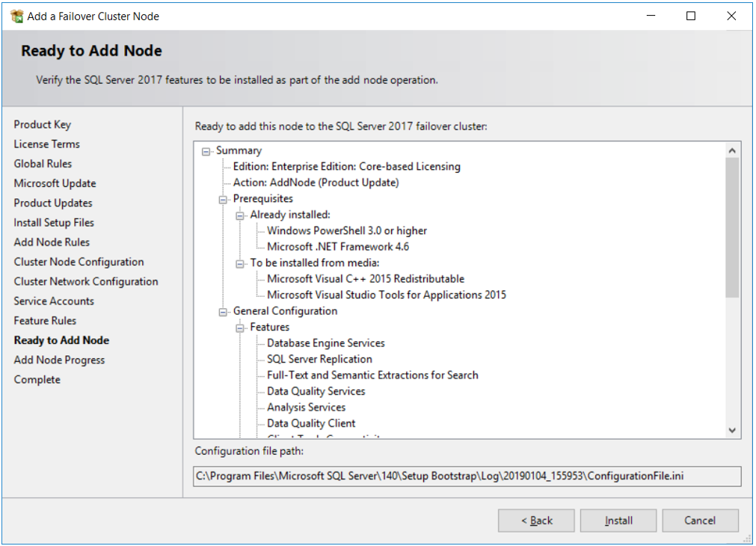Collapse the To be installed from media node

[239, 264]
